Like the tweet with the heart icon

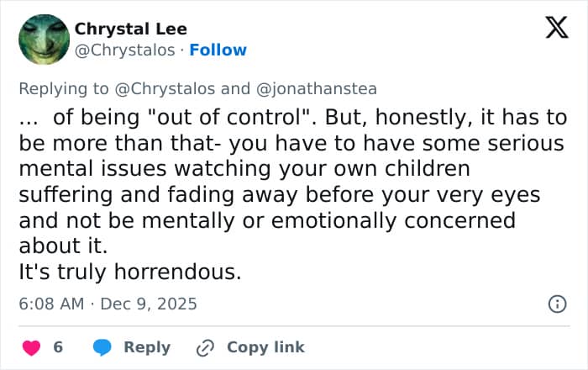(31, 347)
